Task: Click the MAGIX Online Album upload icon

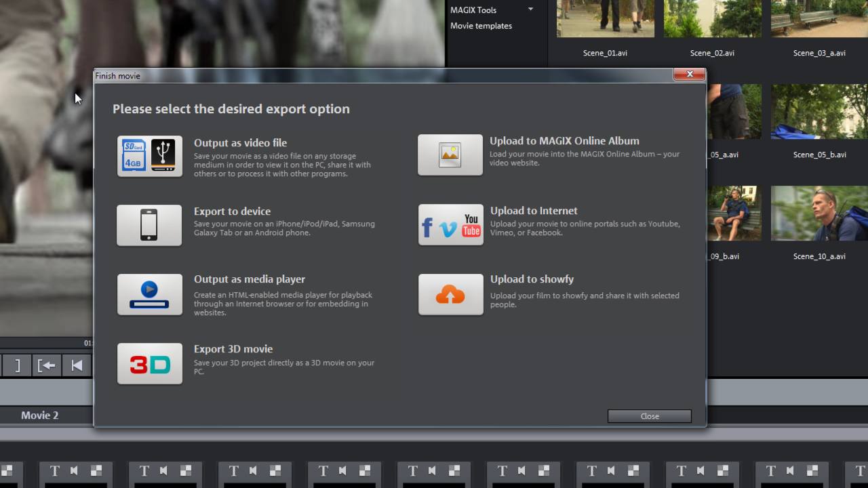Action: [450, 155]
